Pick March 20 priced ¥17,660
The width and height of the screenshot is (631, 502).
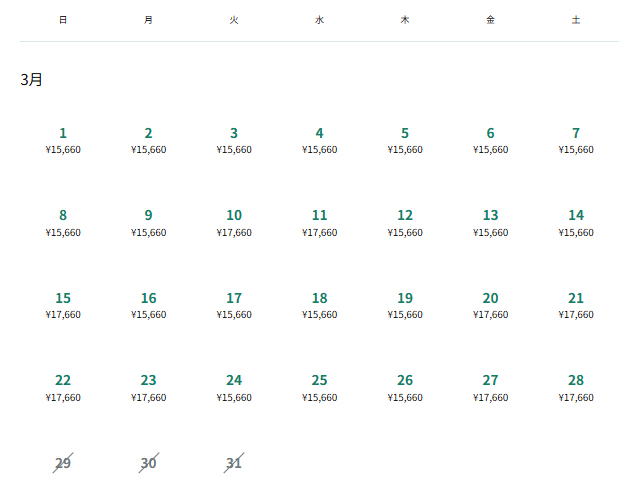(x=490, y=305)
